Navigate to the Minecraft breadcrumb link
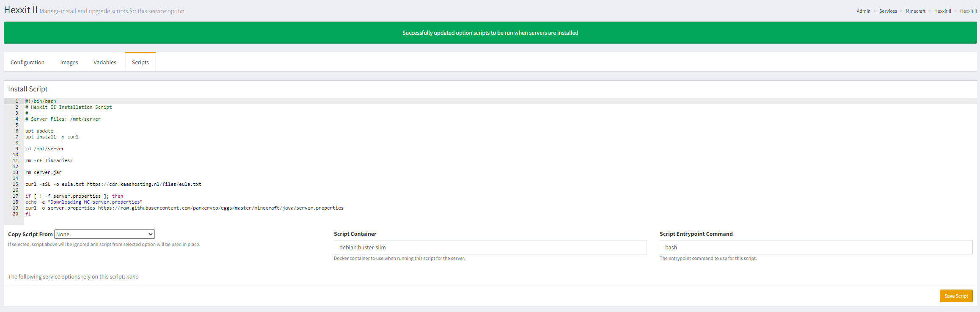Screen dimensions: 980x312 click(x=915, y=11)
